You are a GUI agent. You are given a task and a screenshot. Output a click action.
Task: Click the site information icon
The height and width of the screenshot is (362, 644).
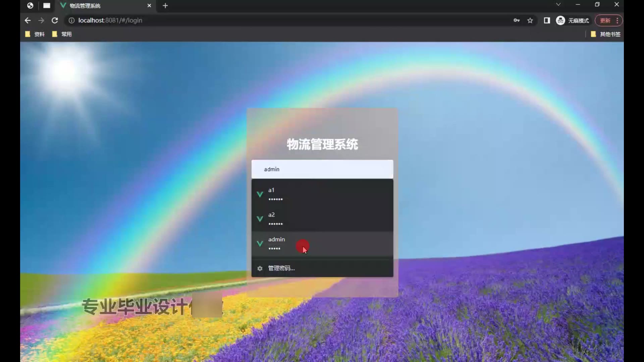(x=71, y=20)
